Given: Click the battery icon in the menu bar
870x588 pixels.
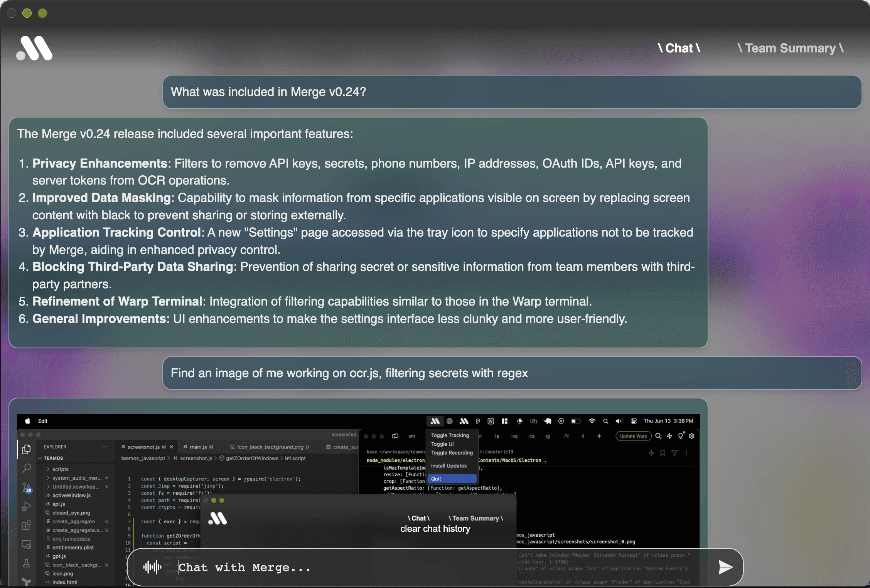Looking at the screenshot, I should click(576, 421).
